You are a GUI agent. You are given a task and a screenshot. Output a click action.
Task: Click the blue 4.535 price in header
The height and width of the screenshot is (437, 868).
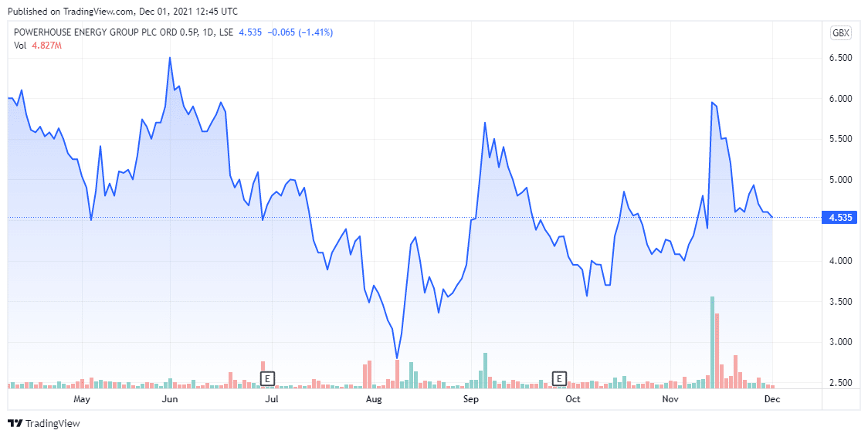click(x=249, y=32)
